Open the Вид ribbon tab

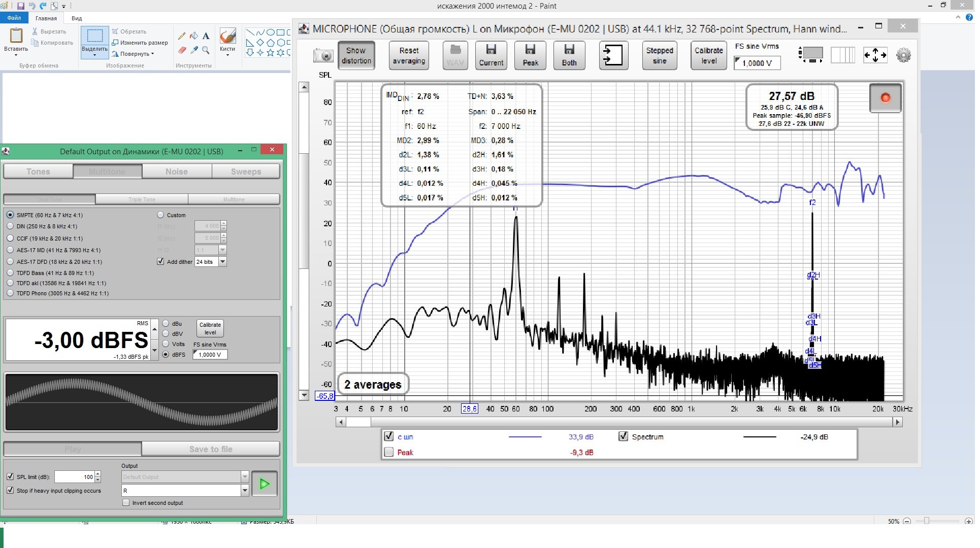pos(77,18)
